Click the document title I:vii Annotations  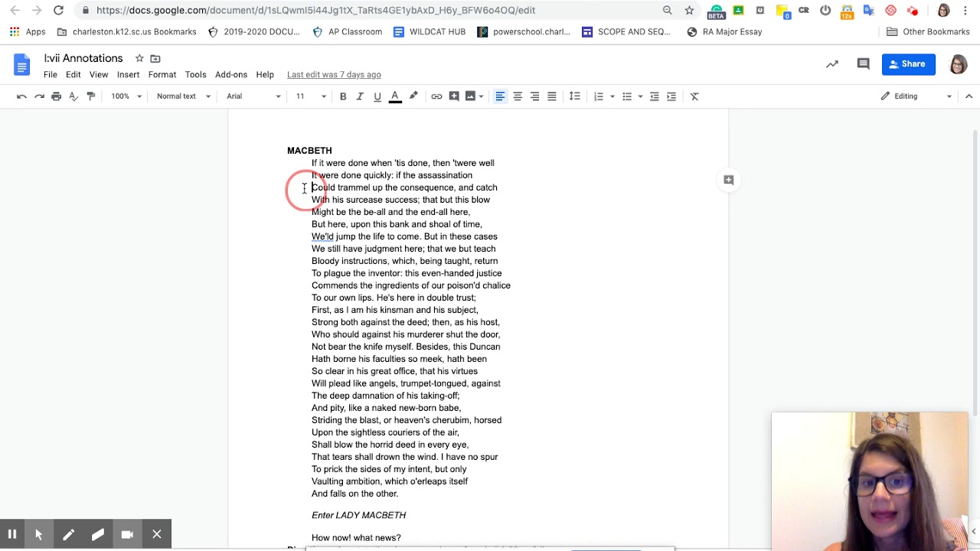[x=83, y=59]
